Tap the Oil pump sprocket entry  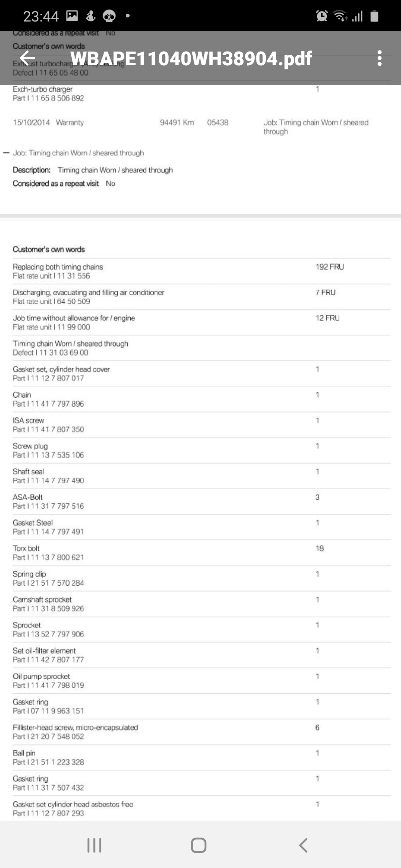200,681
